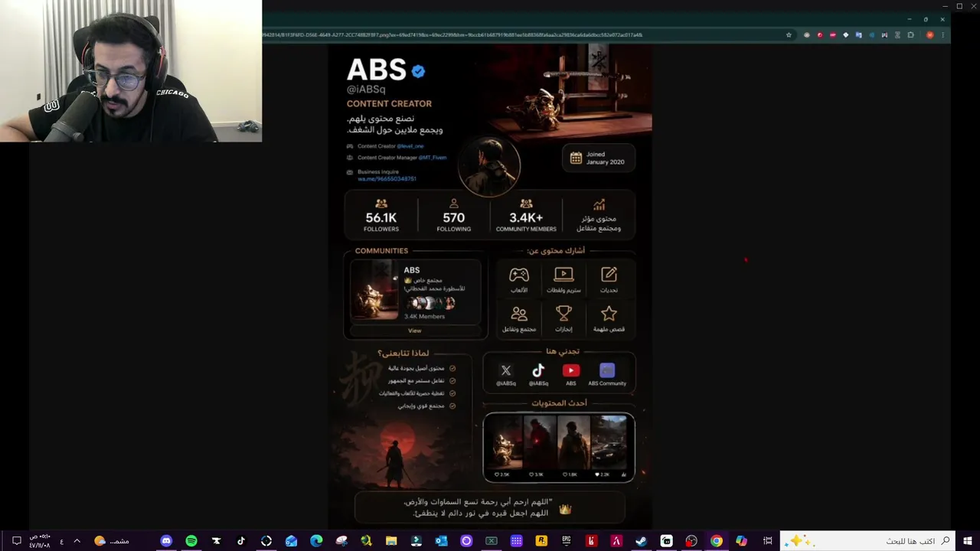The width and height of the screenshot is (980, 551).
Task: Click the community and interaction people icon
Action: [519, 314]
